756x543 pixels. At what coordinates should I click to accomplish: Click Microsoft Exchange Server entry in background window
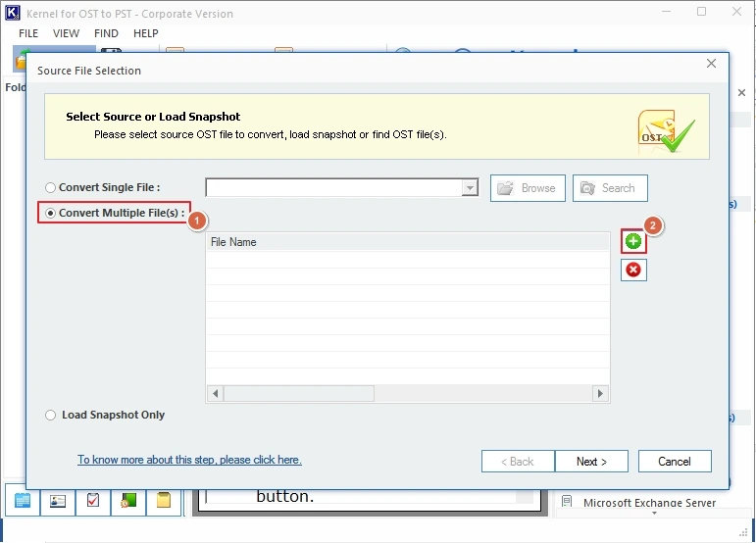pos(649,503)
